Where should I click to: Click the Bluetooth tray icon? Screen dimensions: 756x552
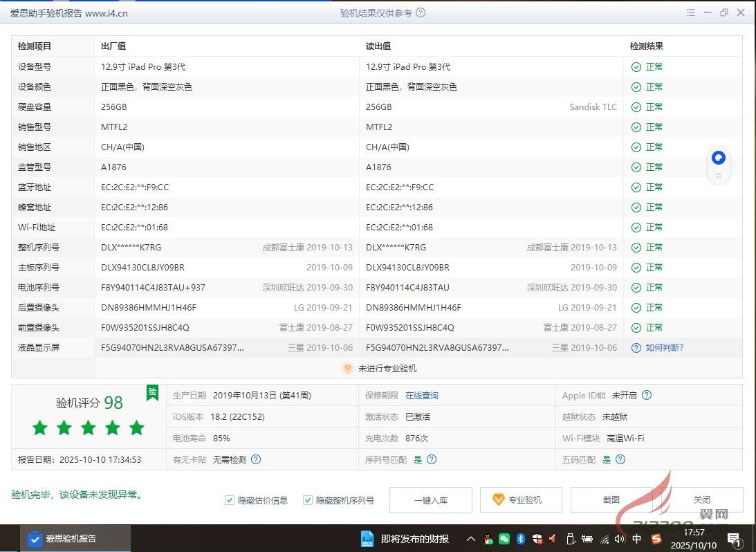521,539
